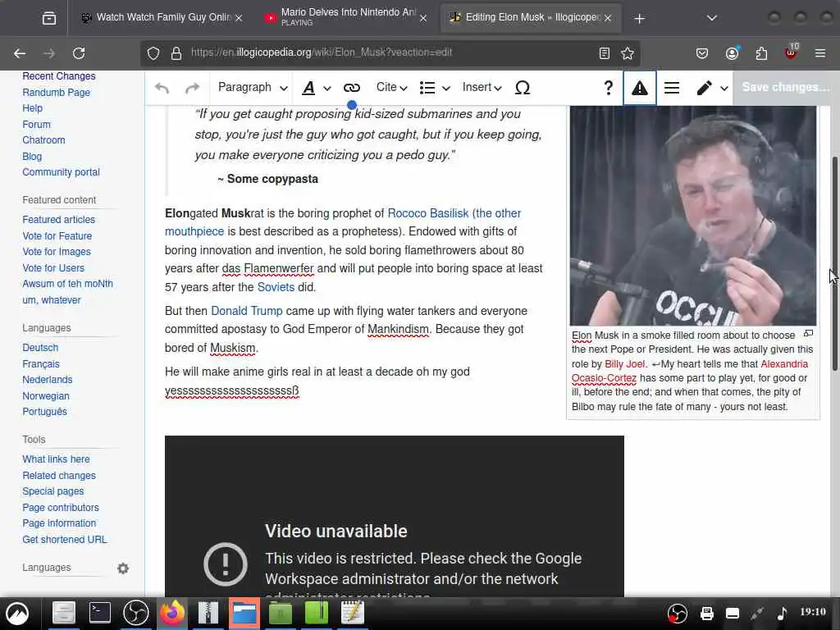
Task: Open the taskbar start menu logo
Action: 18,613
